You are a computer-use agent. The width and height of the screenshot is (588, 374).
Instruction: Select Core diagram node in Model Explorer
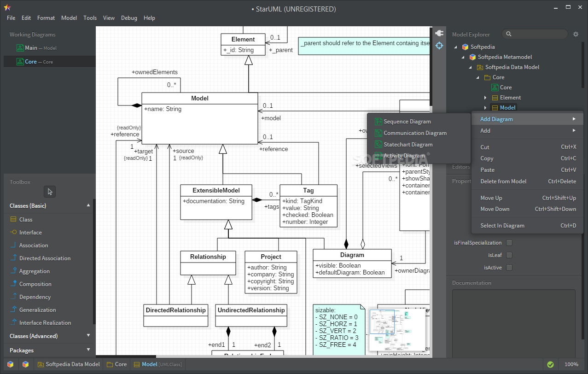pos(501,88)
